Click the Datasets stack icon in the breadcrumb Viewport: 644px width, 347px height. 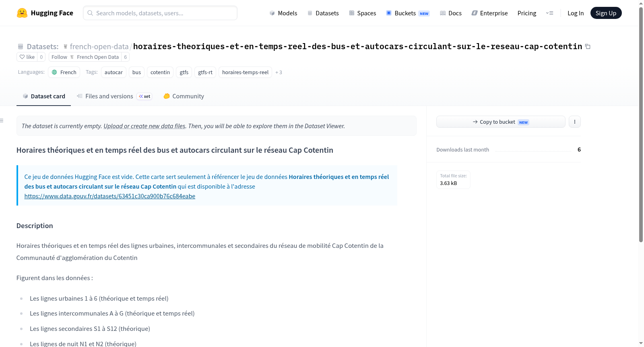click(21, 47)
